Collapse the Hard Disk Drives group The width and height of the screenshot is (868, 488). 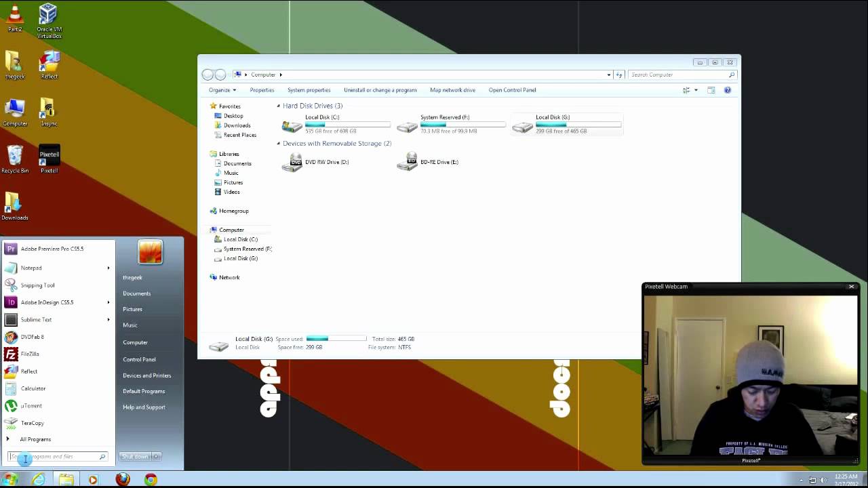point(278,106)
